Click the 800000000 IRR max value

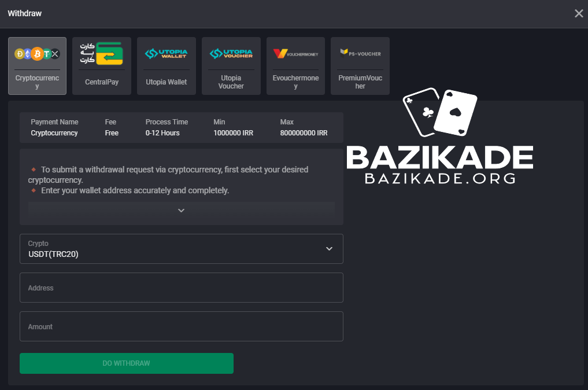click(x=304, y=133)
